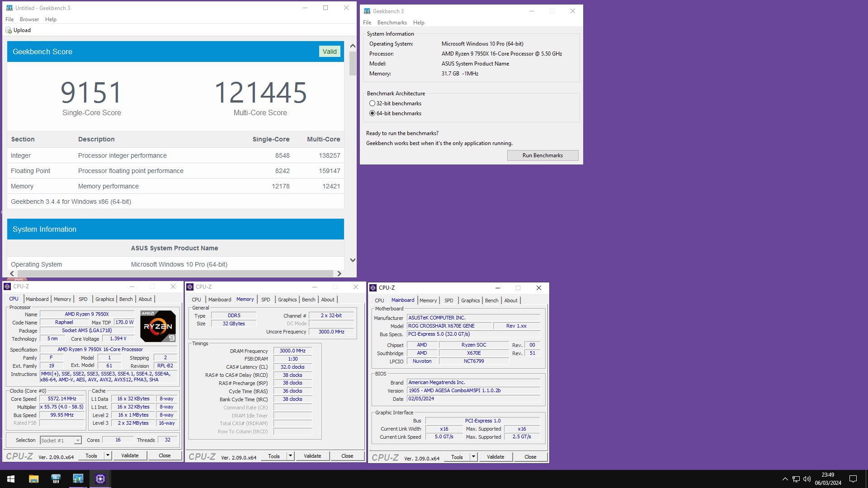
Task: Open Benchmarks menu in Geekbench launcher
Action: [x=392, y=23]
